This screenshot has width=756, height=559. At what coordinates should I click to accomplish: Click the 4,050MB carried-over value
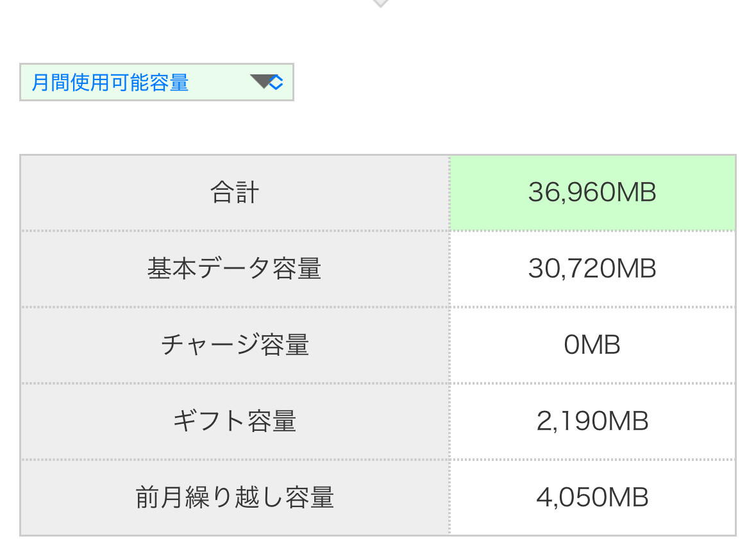point(592,498)
